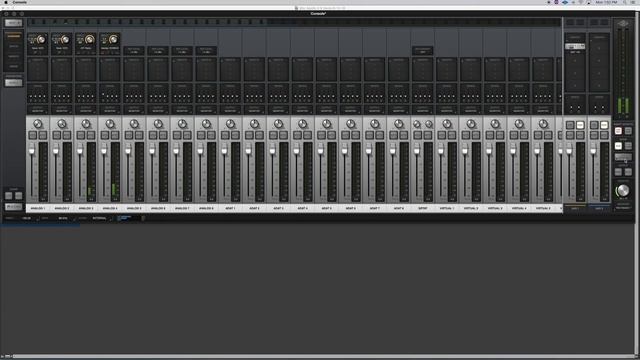
Task: Click the Default parameters button
Action: tap(13, 83)
